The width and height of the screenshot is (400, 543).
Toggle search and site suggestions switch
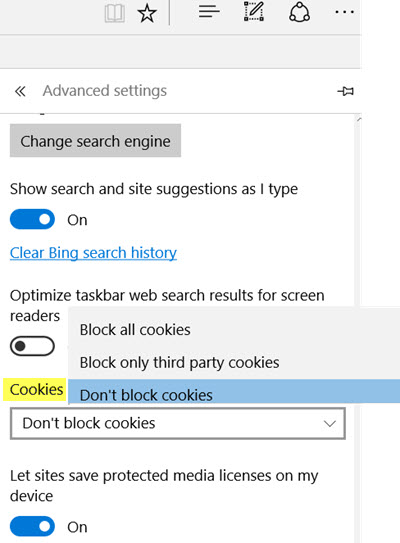point(32,219)
